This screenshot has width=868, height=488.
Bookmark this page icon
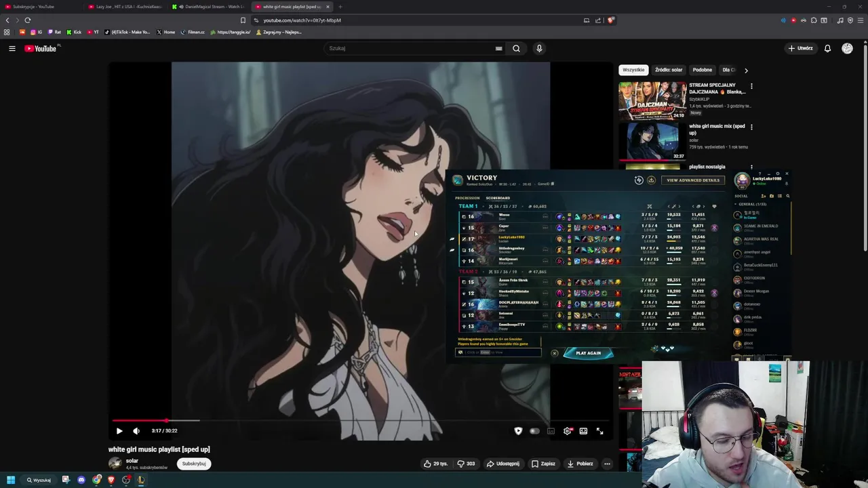[x=243, y=20]
